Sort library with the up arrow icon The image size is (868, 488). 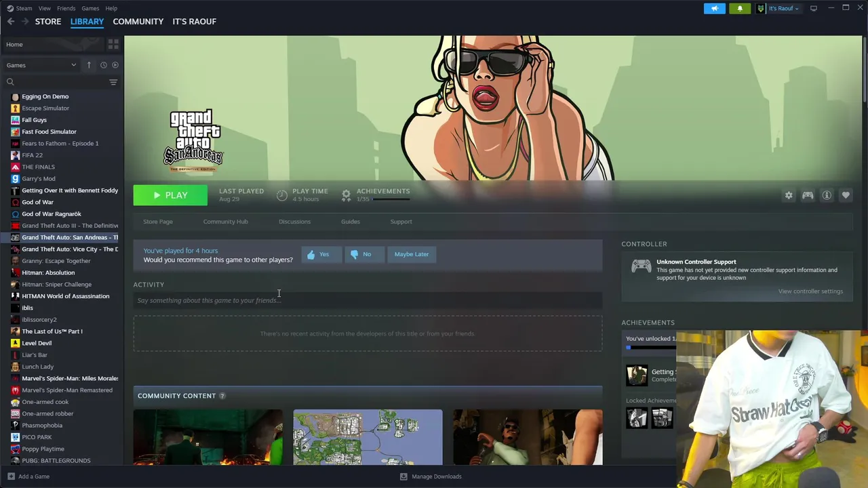89,65
